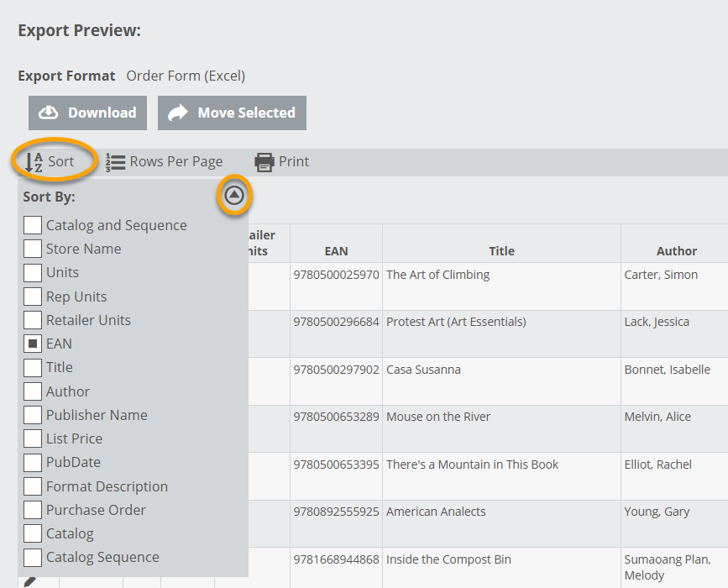This screenshot has width=728, height=588.
Task: Click the pencil edit icon at bottom left
Action: pos(29,581)
